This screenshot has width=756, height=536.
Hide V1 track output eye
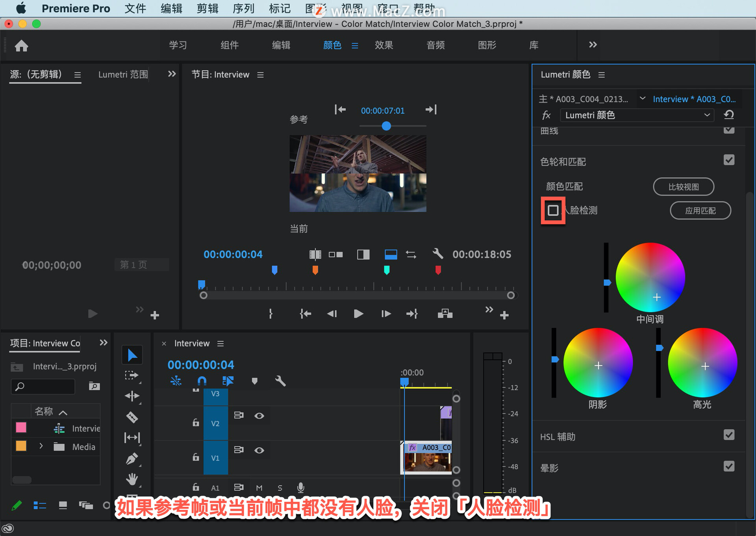pyautogui.click(x=259, y=450)
